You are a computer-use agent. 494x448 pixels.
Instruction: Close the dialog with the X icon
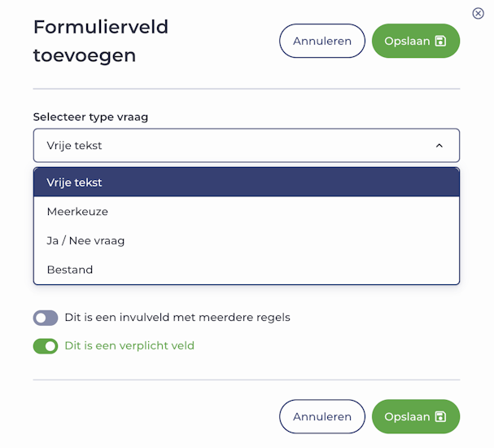pyautogui.click(x=478, y=13)
